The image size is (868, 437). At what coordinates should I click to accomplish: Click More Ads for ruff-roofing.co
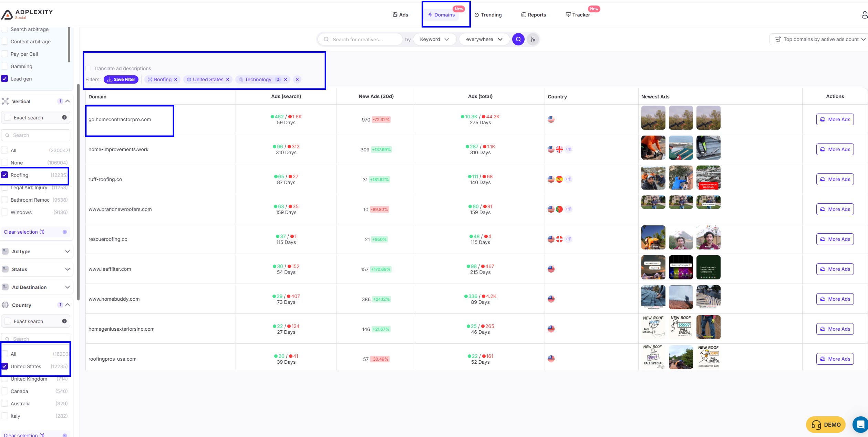click(x=835, y=179)
